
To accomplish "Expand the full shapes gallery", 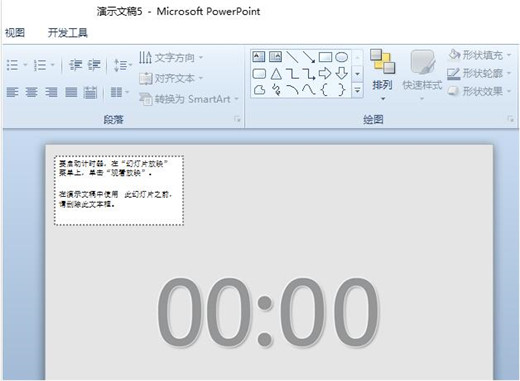I will [x=357, y=90].
